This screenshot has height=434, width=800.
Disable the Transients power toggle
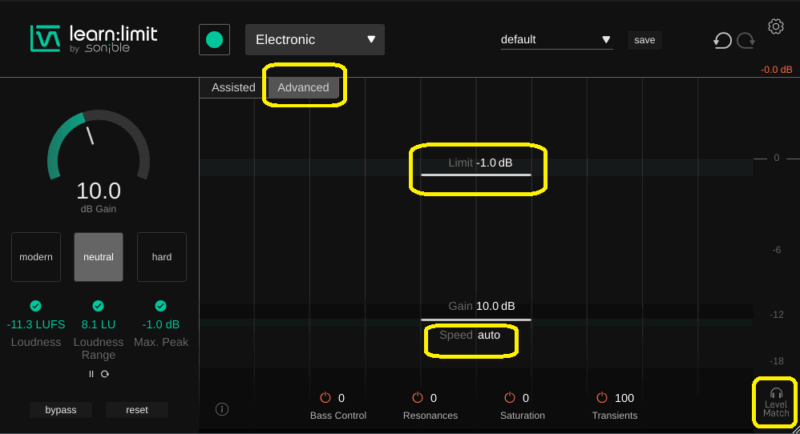point(602,398)
